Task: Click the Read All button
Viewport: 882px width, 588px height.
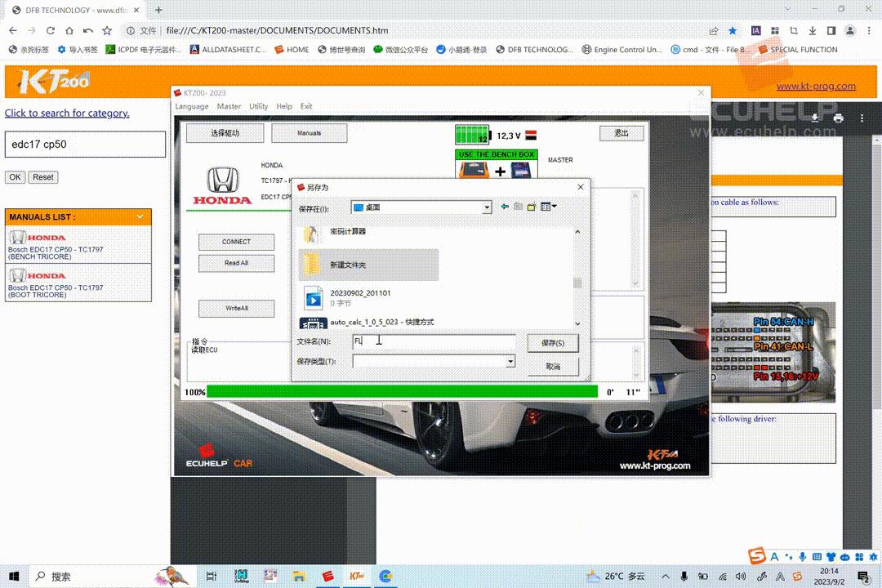Action: (236, 263)
